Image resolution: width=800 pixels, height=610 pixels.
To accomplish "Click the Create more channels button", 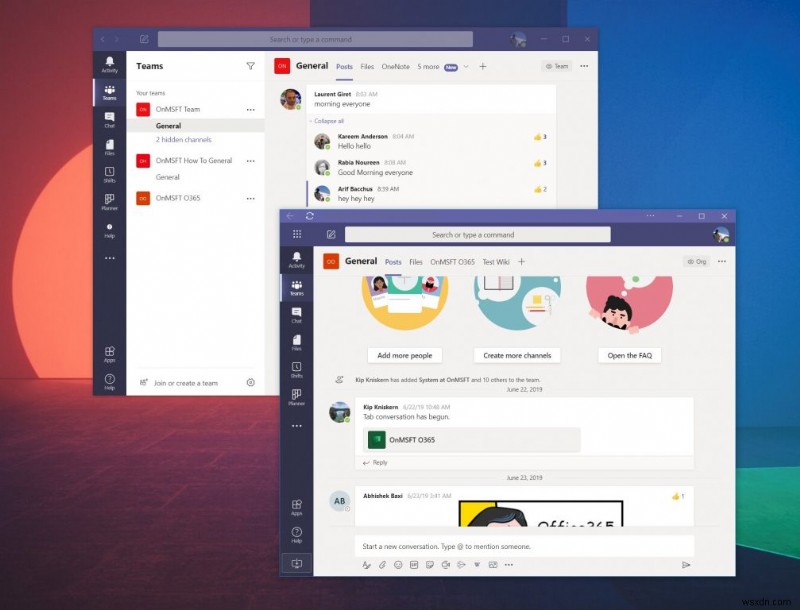I will (516, 355).
